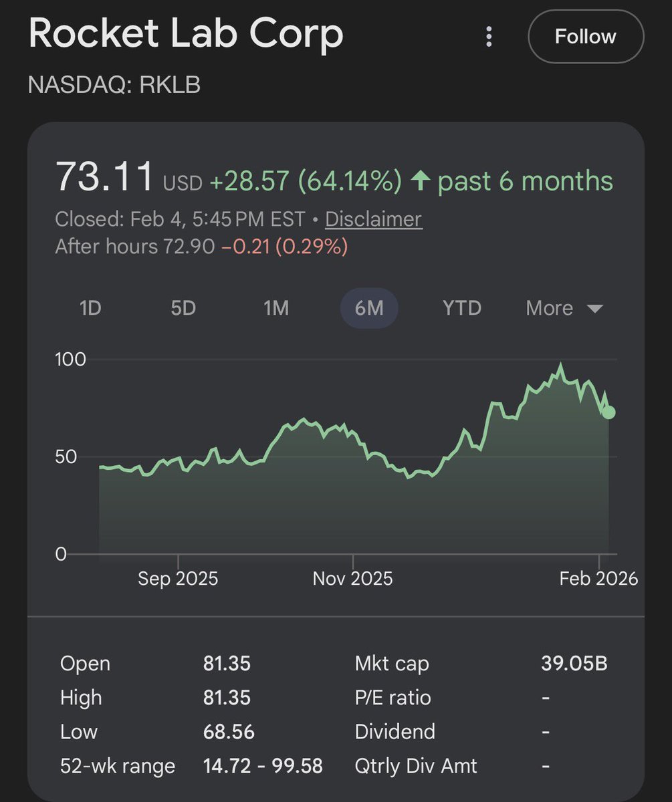Click the 52-wk range value 14.72 - 99.58
The image size is (672, 802).
click(263, 766)
